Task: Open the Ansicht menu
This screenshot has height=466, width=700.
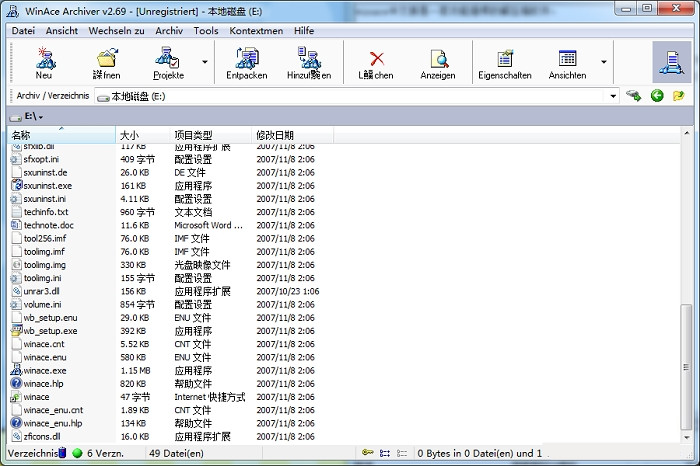Action: tap(62, 31)
